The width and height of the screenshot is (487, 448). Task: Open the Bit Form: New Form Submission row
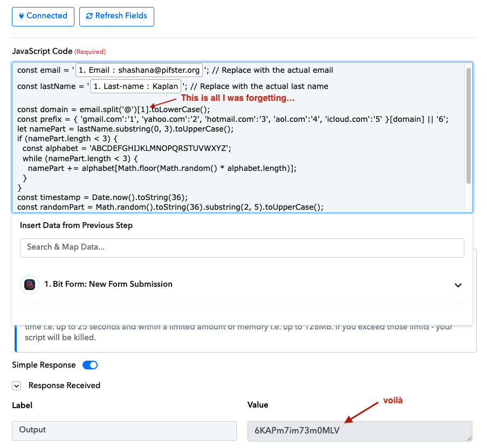108,284
